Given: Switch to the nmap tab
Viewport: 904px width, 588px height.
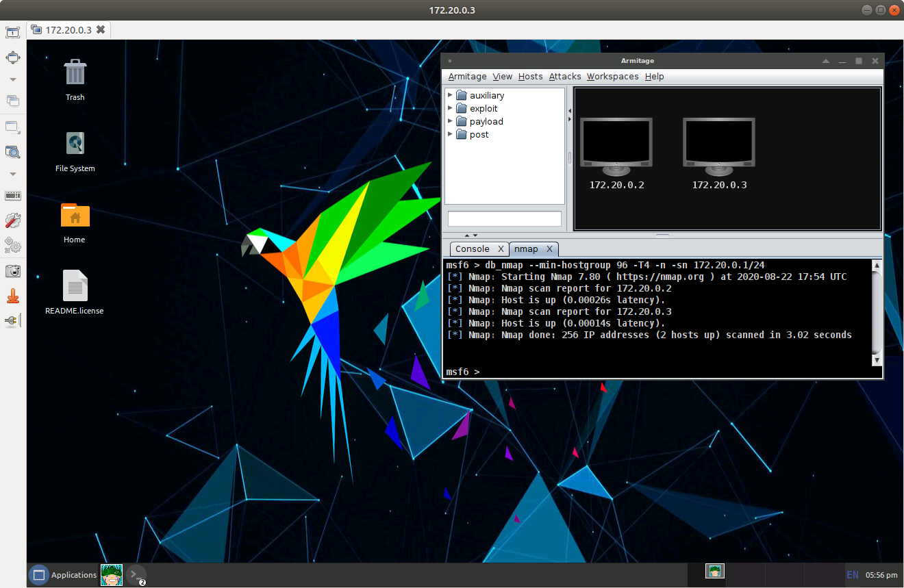Looking at the screenshot, I should point(527,249).
